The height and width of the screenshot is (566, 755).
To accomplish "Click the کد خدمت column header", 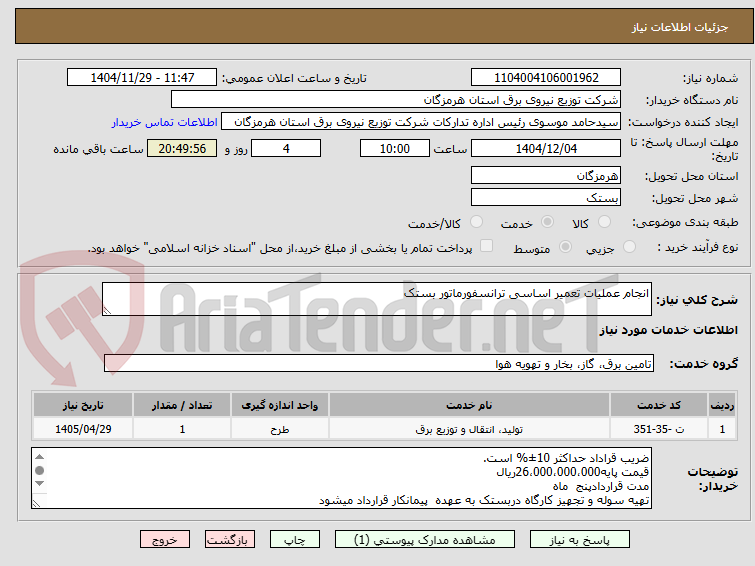I will (x=658, y=405).
